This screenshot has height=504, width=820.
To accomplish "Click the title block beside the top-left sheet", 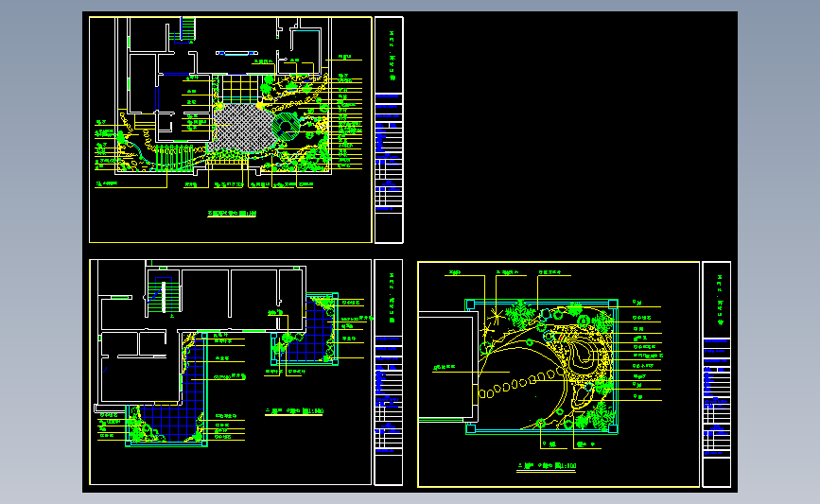I will [x=389, y=130].
